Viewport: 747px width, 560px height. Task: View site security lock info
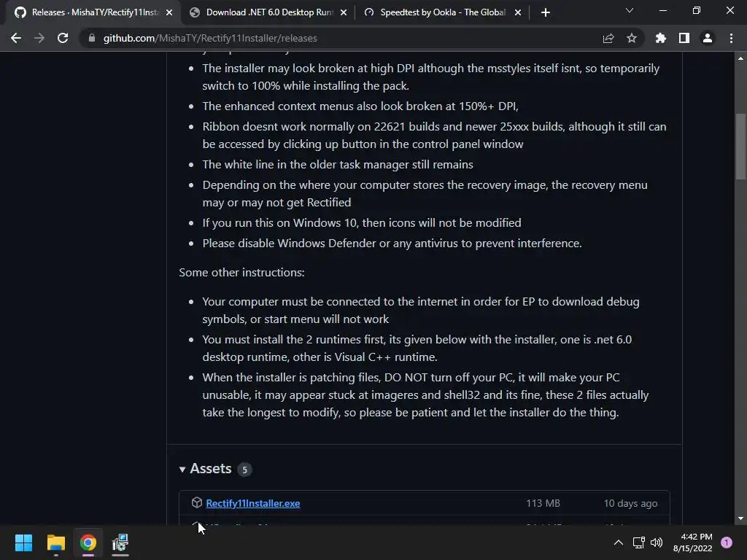[x=92, y=38]
